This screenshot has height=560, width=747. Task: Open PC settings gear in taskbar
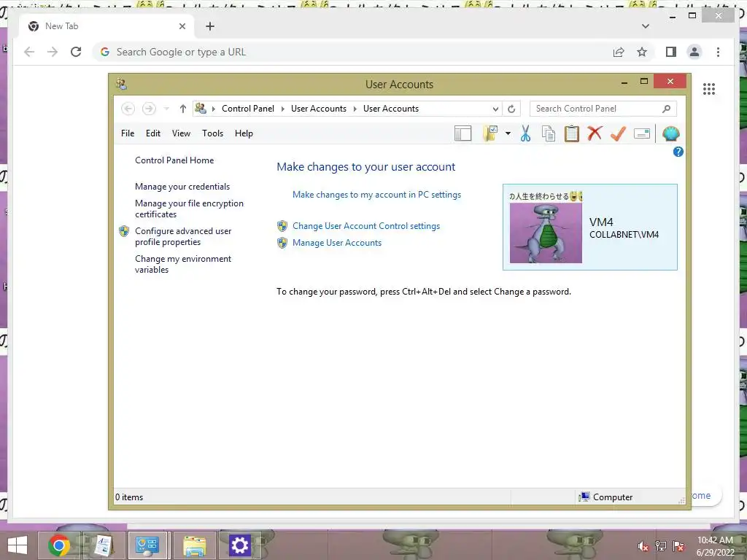click(239, 545)
